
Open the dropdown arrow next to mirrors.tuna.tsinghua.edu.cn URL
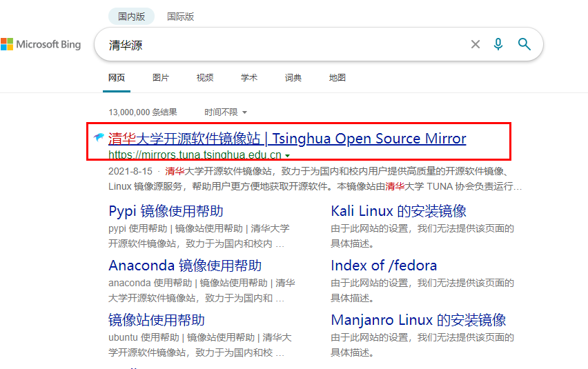point(288,155)
